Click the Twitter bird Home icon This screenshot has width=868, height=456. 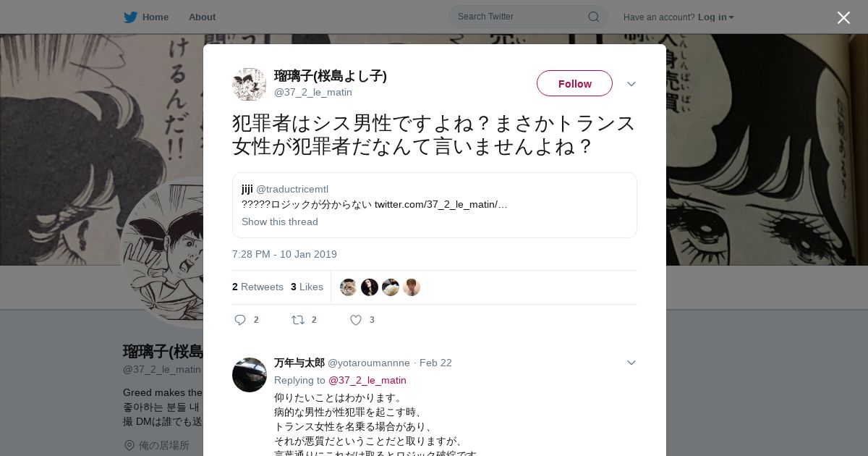[130, 17]
